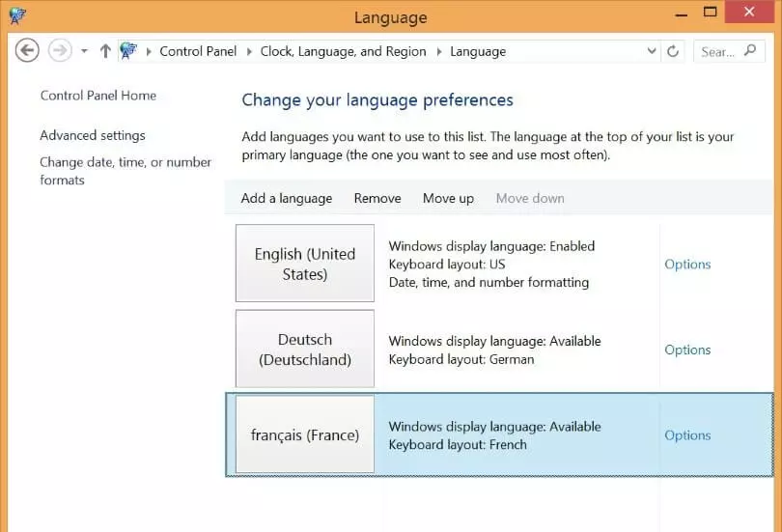Select the English (United States) language tile
The image size is (782, 532).
click(305, 264)
